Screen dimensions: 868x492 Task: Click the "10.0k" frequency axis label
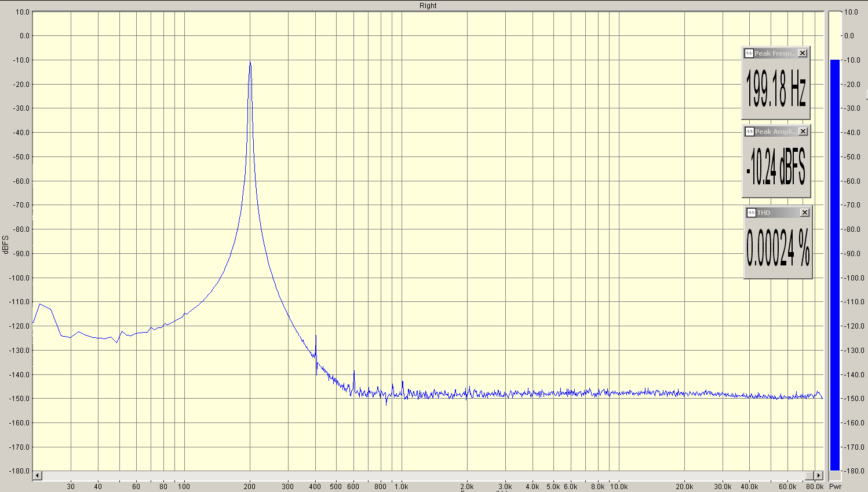pos(619,486)
